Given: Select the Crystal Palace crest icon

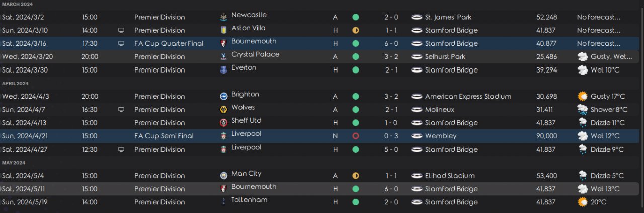Looking at the screenshot, I should [x=223, y=57].
